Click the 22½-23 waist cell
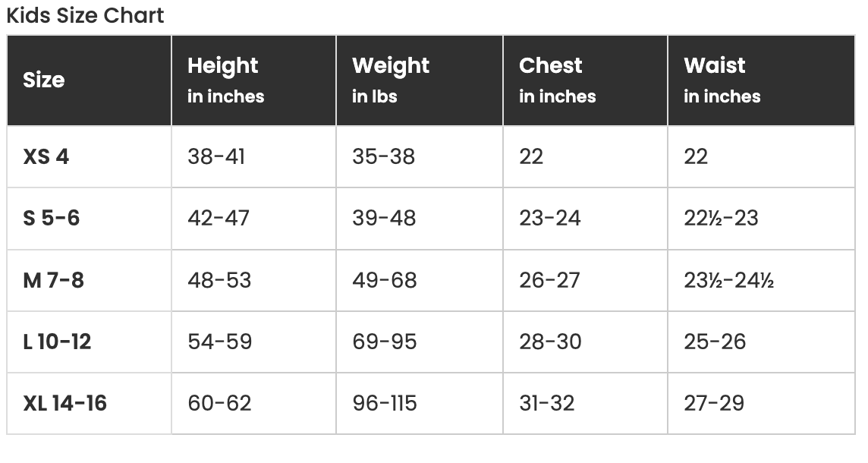Image resolution: width=868 pixels, height=463 pixels. (721, 219)
